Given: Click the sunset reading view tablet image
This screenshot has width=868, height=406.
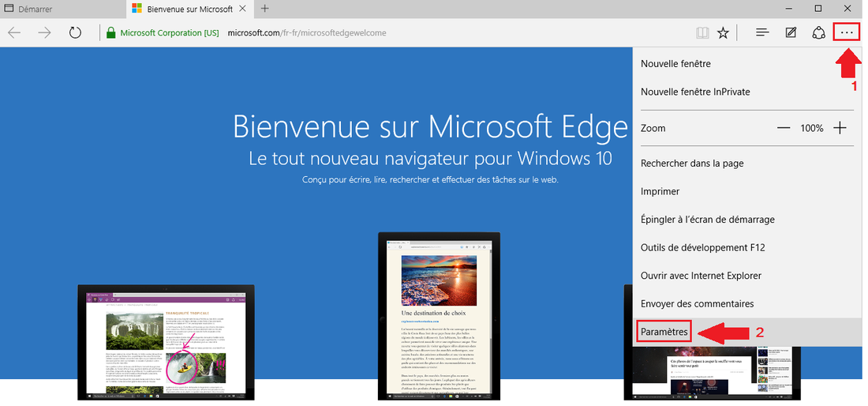Looking at the screenshot, I should point(439,316).
